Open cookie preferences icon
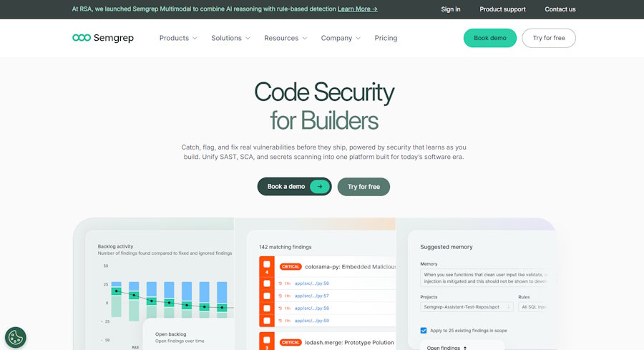The width and height of the screenshot is (644, 350). pos(16,338)
